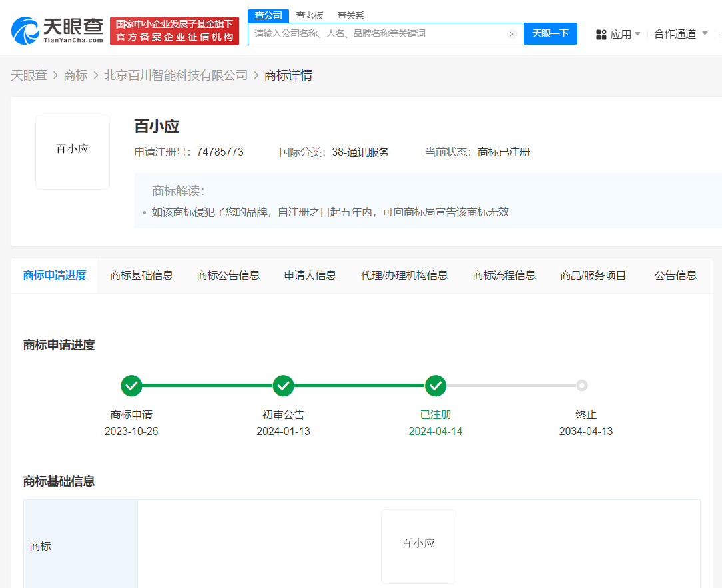722x588 pixels.
Task: Click the 已注册 green checkmark step
Action: pos(436,386)
